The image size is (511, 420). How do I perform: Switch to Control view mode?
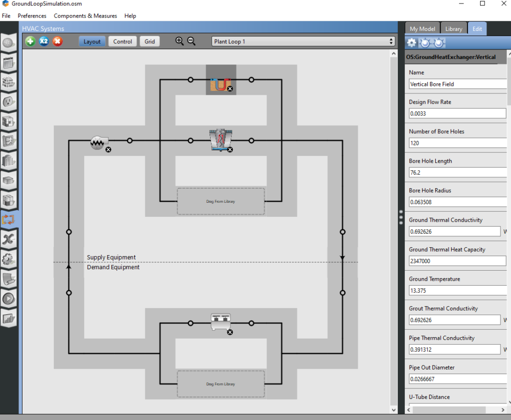coord(122,41)
